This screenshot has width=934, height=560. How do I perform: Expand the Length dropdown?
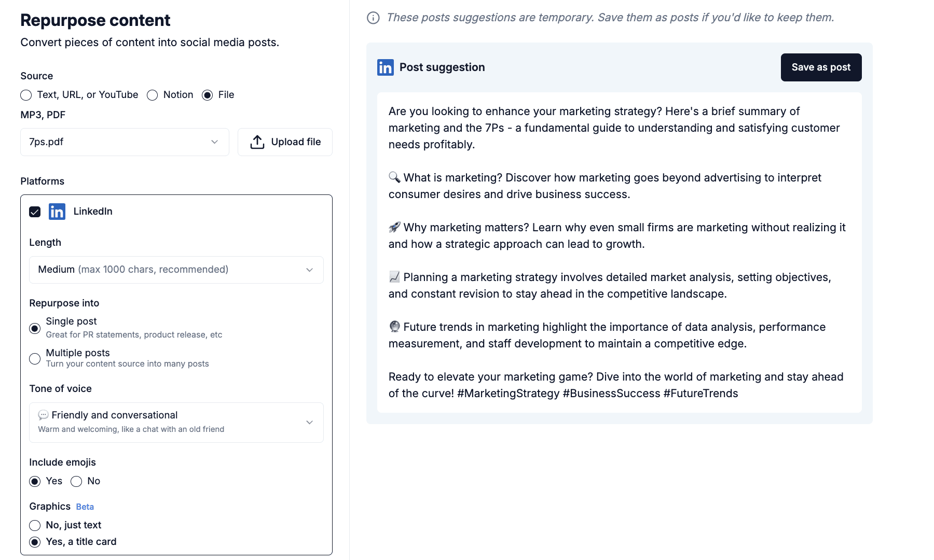pos(176,270)
